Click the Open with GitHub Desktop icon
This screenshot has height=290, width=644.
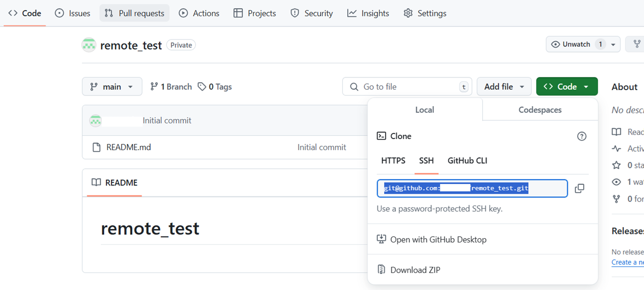pyautogui.click(x=381, y=239)
